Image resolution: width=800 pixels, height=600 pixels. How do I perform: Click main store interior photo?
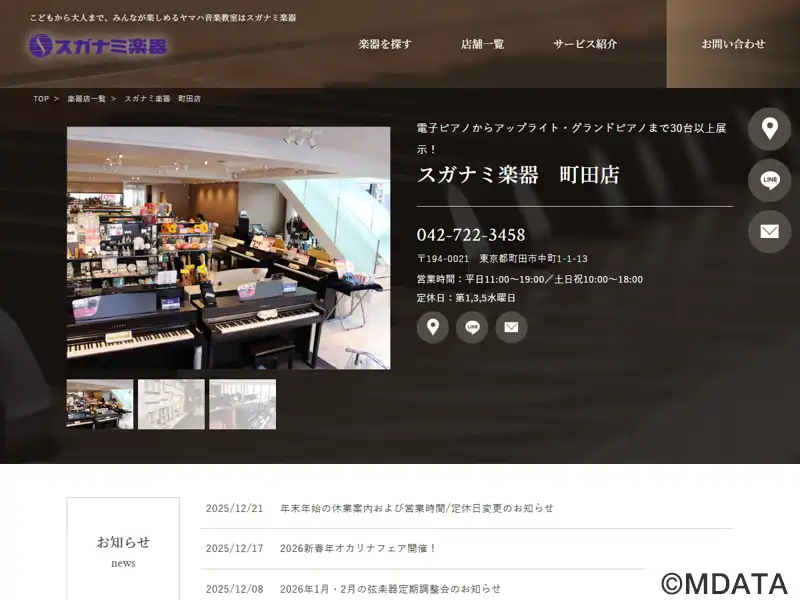point(228,248)
